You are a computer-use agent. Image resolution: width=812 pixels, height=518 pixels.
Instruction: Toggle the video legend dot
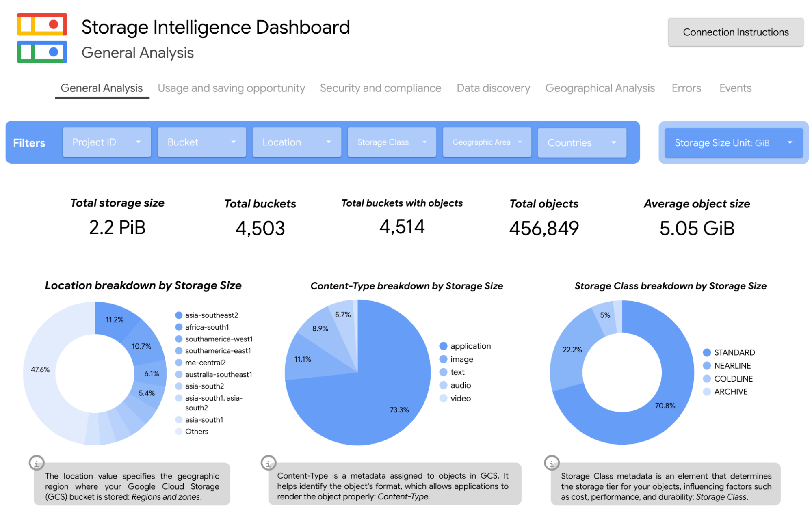coord(443,398)
